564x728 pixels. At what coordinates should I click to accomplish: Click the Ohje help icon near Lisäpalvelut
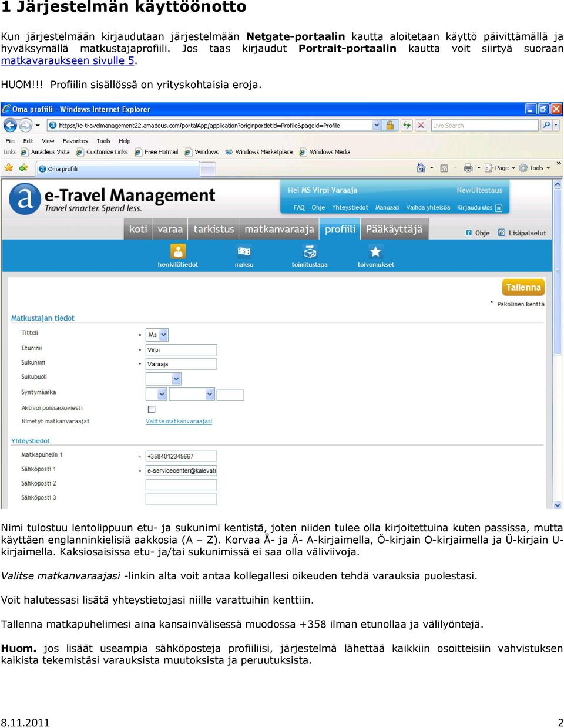click(x=469, y=233)
